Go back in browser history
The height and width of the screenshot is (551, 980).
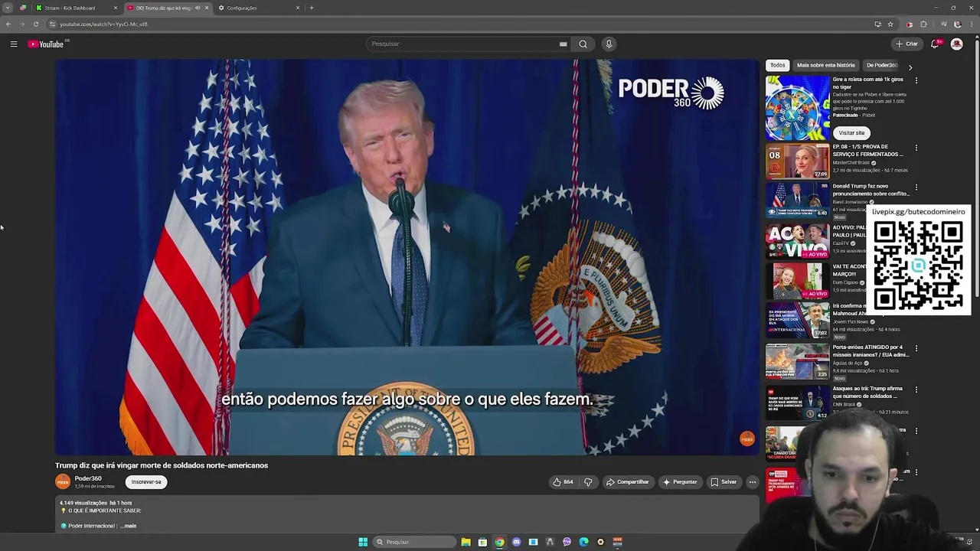8,24
